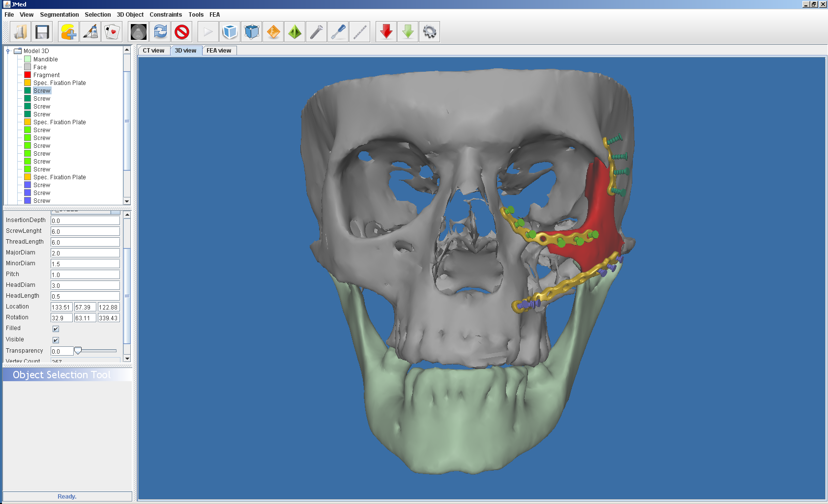Viewport: 828px width, 504px height.
Task: Click the HeadLength value field
Action: click(85, 296)
